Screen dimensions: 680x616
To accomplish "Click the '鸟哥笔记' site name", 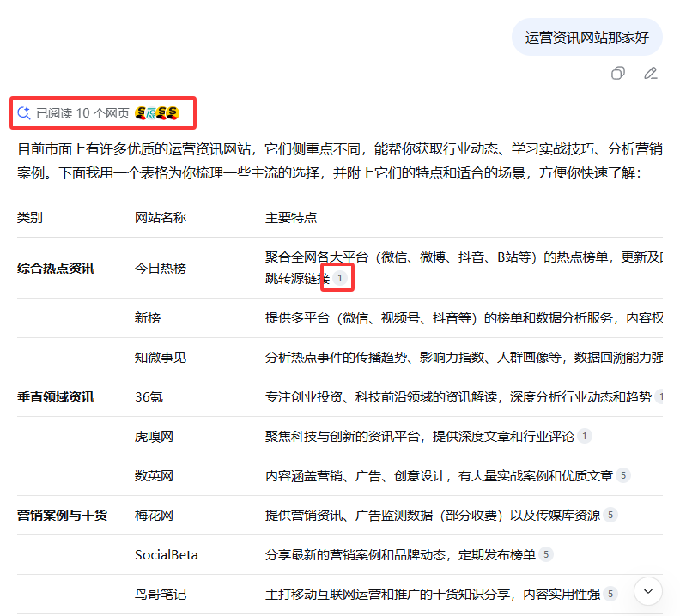I will point(161,594).
